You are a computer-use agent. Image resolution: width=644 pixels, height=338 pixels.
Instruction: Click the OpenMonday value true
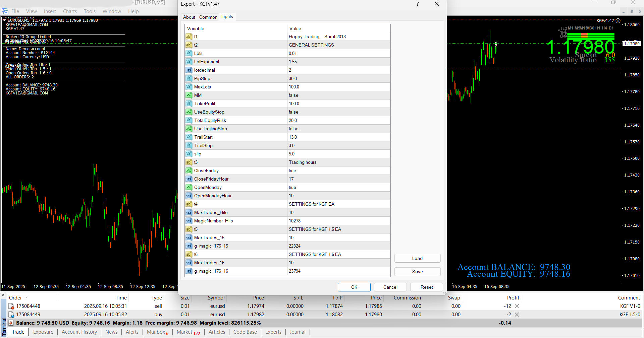click(x=292, y=187)
